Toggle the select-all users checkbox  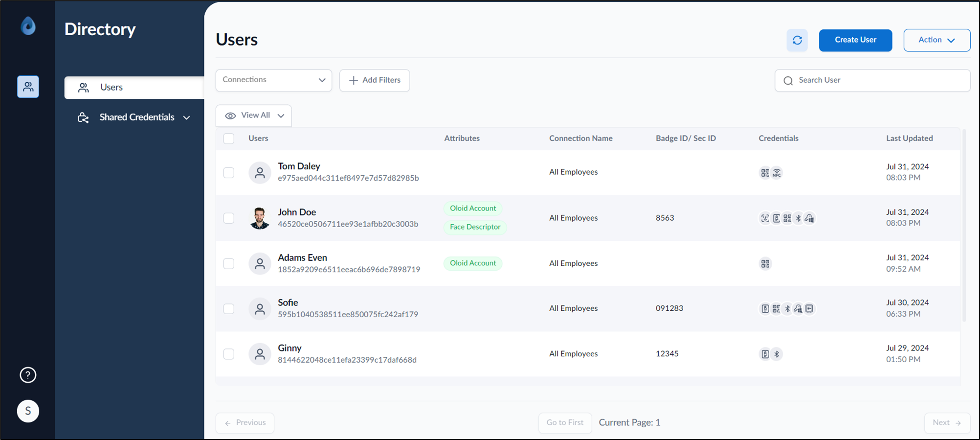point(228,139)
